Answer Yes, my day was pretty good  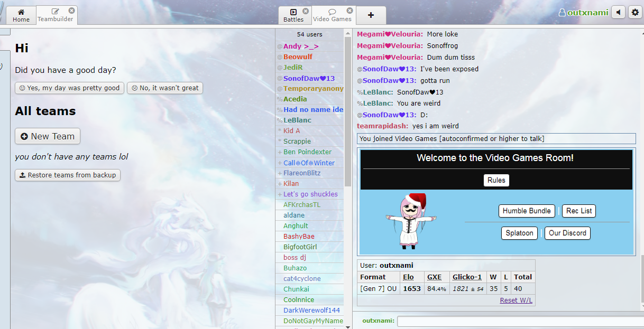tap(69, 88)
